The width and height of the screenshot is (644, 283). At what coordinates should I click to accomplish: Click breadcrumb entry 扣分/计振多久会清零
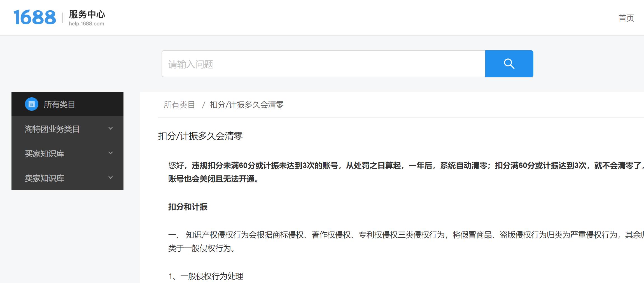click(246, 105)
